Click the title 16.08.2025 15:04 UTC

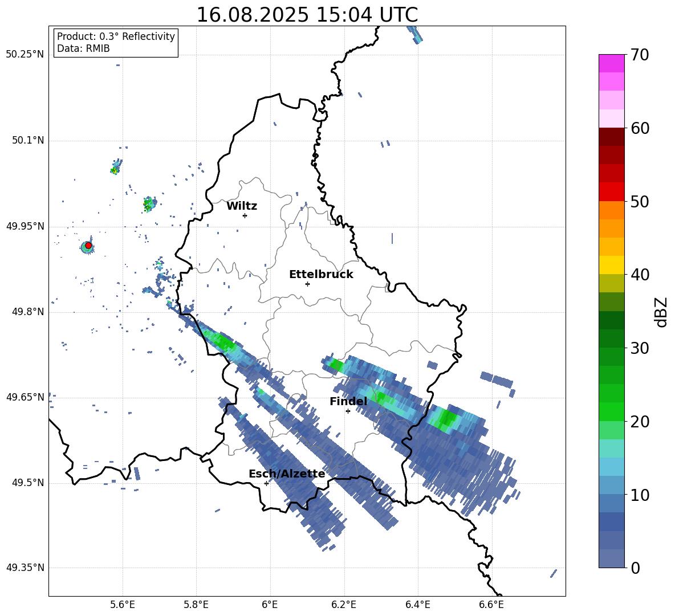pyautogui.click(x=307, y=15)
